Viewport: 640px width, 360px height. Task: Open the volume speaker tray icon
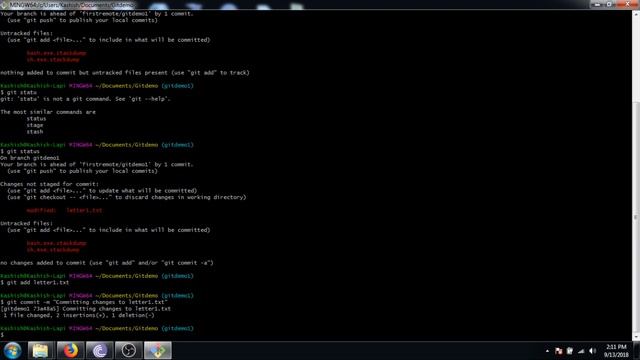pyautogui.click(x=593, y=351)
